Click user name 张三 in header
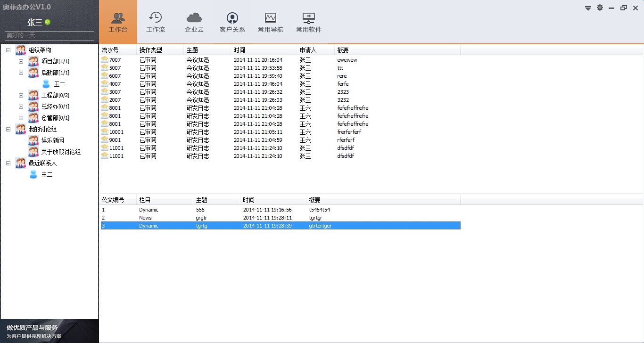Image resolution: width=644 pixels, height=343 pixels. pos(35,22)
